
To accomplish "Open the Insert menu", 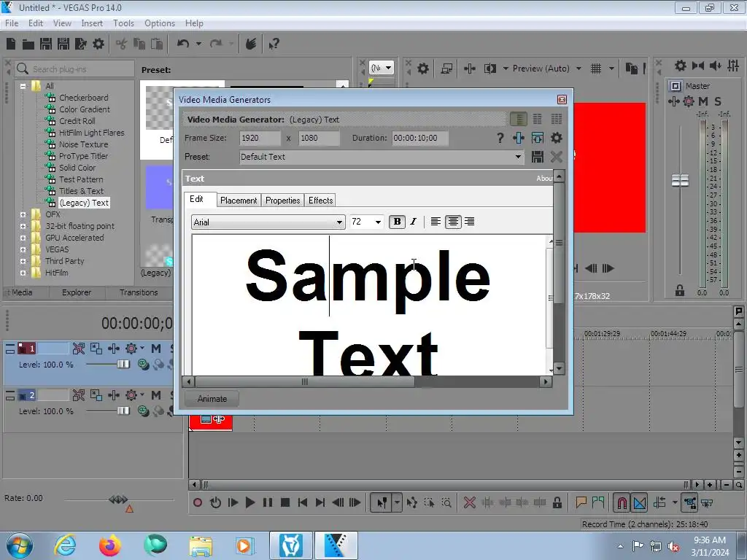I will click(91, 23).
